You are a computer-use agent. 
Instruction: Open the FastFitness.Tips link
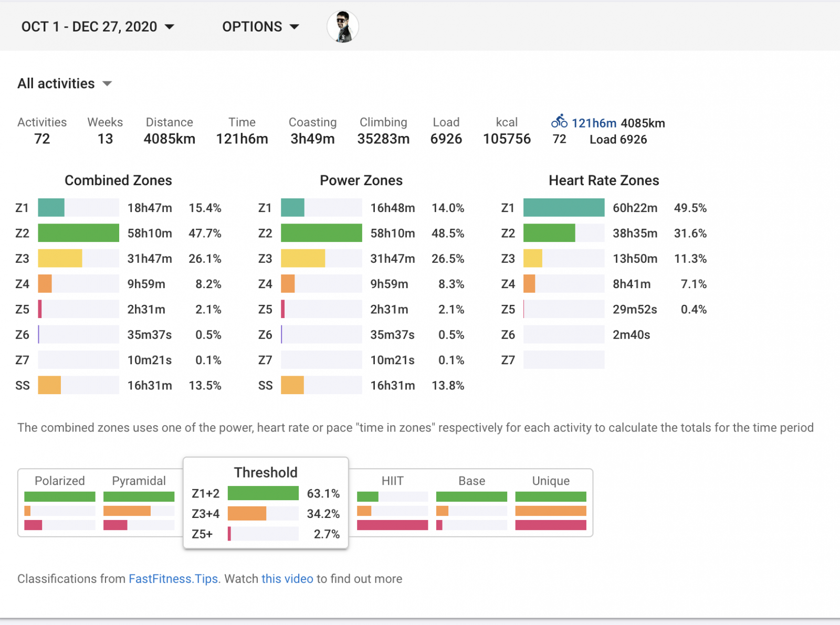click(x=173, y=579)
